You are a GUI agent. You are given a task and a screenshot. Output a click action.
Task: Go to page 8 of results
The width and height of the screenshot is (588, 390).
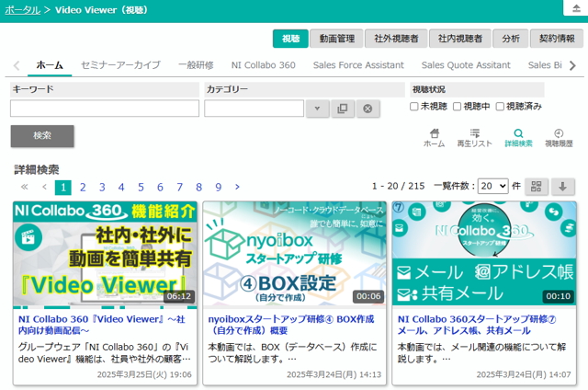pyautogui.click(x=198, y=187)
